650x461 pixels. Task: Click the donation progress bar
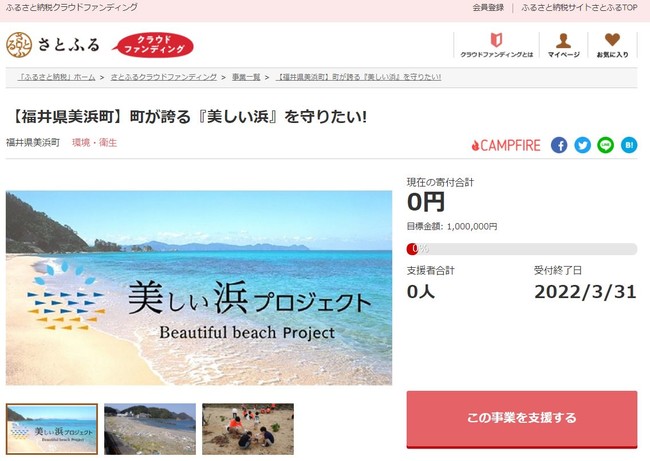pos(522,249)
